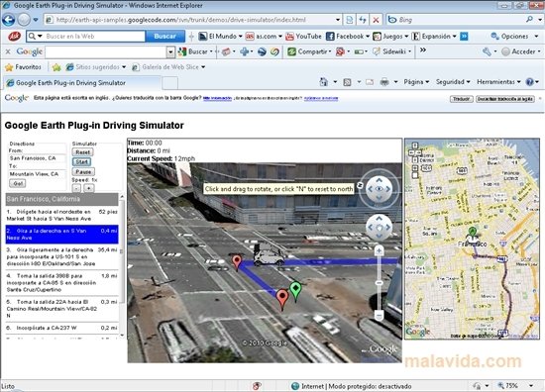This screenshot has height=392, width=545.
Task: Close the Google toolbar with its X
Action: click(x=8, y=51)
